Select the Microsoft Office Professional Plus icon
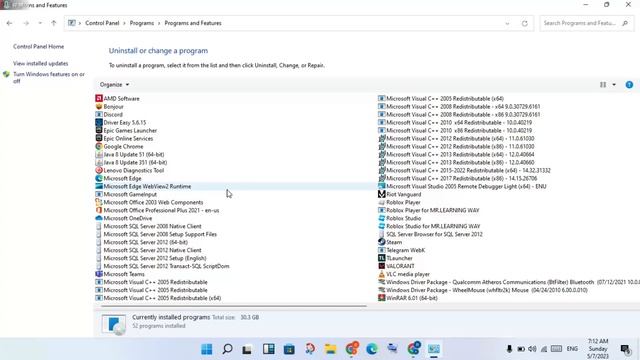 (x=99, y=210)
